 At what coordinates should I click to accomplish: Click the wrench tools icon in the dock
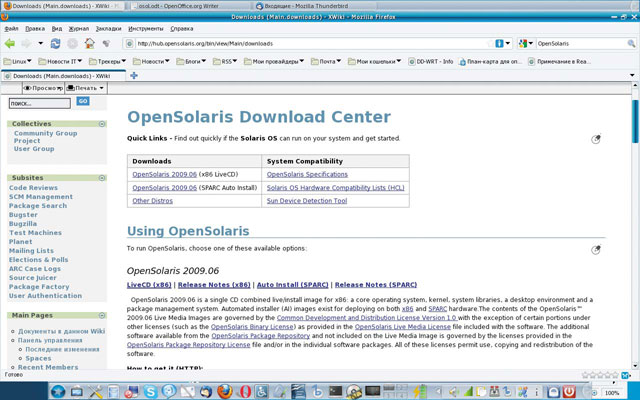[96, 392]
